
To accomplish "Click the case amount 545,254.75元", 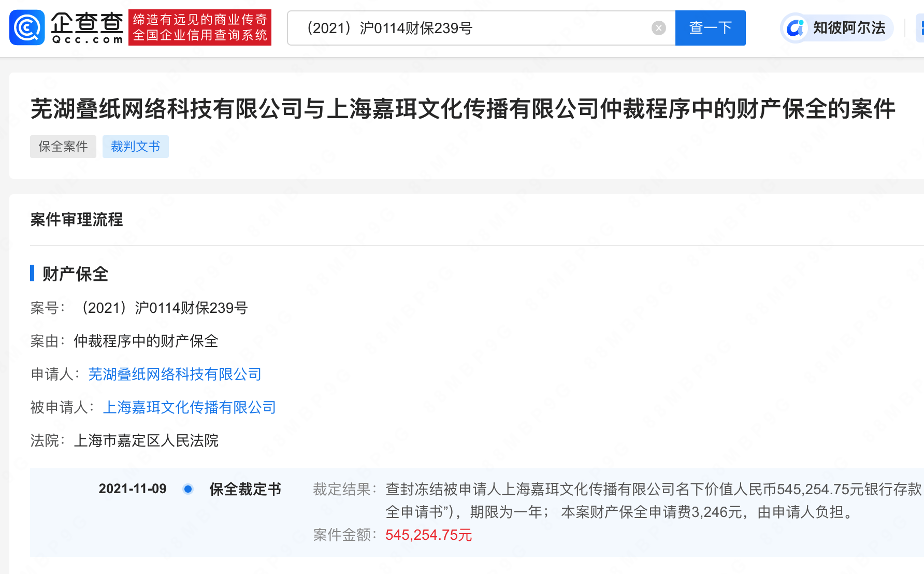I will (x=429, y=535).
